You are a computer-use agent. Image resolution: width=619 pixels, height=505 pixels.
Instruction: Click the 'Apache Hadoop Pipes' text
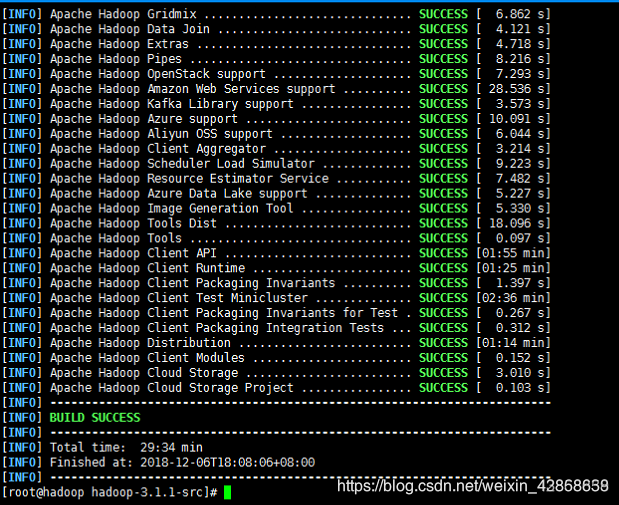116,59
